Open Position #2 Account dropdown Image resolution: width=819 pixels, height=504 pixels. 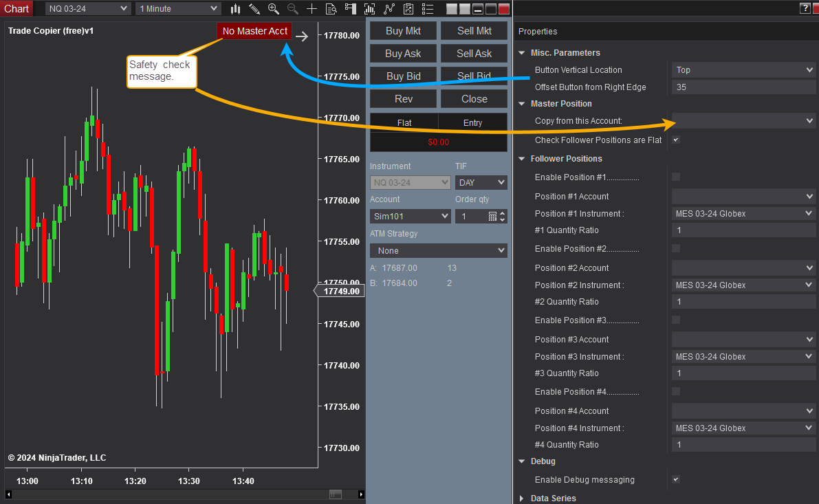click(x=743, y=268)
